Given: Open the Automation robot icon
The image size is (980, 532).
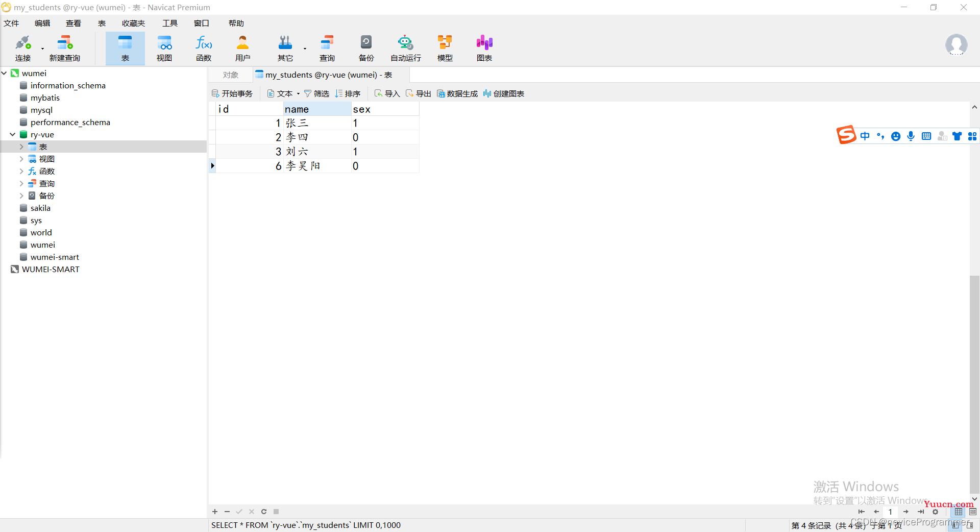Looking at the screenshot, I should click(405, 48).
